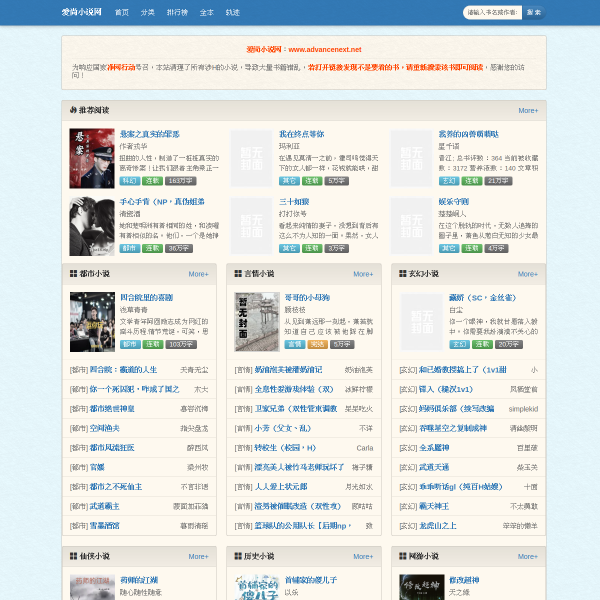The height and width of the screenshot is (600, 600).
Task: Open the 全本 navigation item
Action: point(207,13)
